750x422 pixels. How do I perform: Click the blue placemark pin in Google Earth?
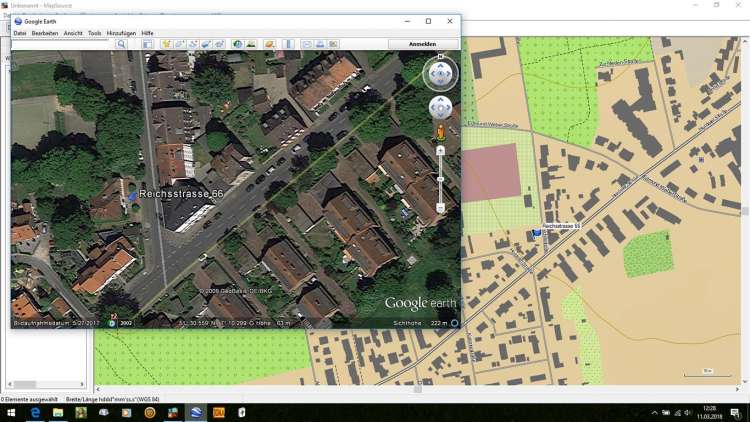[132, 196]
